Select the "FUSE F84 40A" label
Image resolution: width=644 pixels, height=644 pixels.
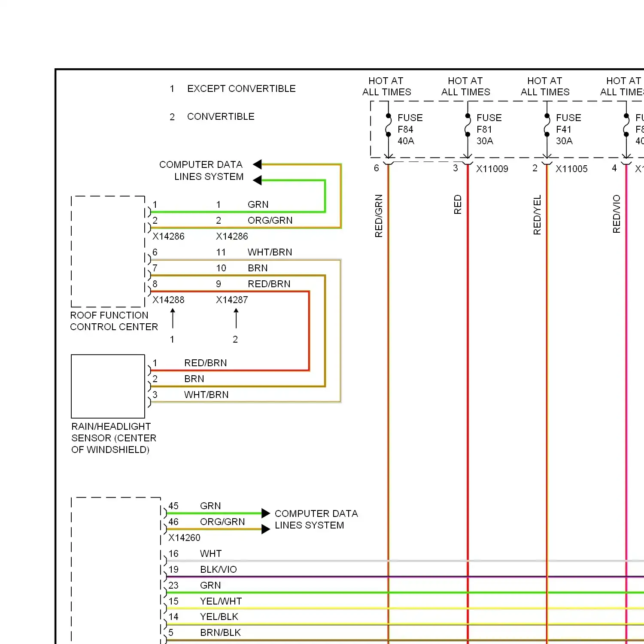pos(410,129)
